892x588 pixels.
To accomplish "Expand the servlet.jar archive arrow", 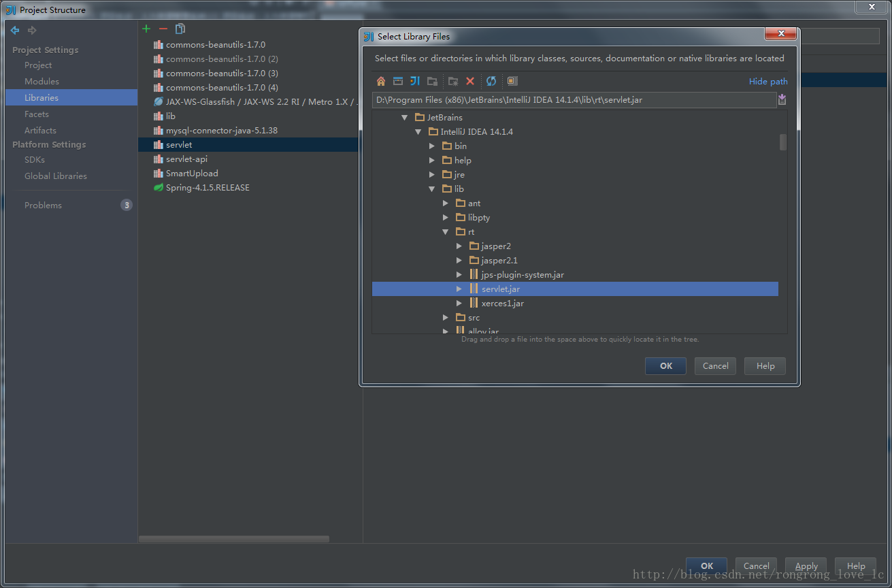I will point(459,289).
